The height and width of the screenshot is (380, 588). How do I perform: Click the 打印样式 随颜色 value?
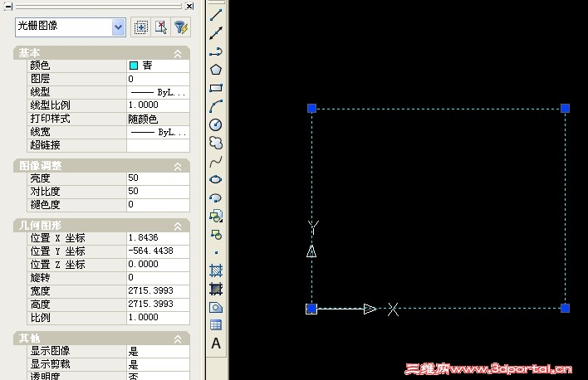pyautogui.click(x=158, y=119)
